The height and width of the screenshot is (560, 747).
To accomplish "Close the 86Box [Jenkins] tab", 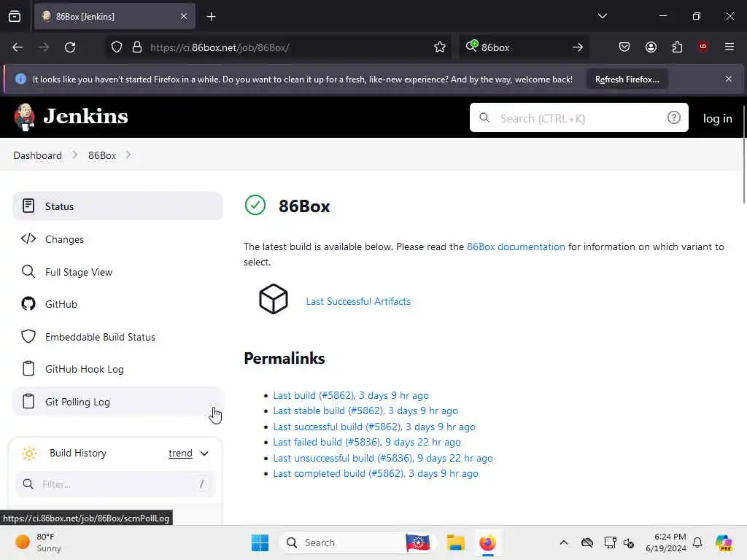I will (x=183, y=17).
